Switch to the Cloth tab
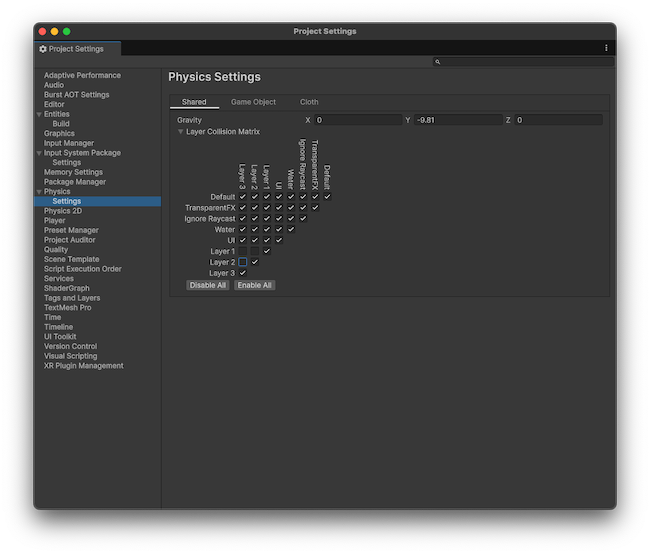650x554 pixels. point(309,102)
